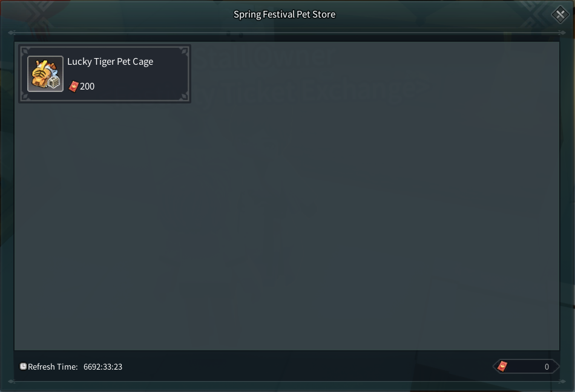Viewport: 575px width, 392px height.
Task: Click the 6692:33:23 refresh countdown
Action: pyautogui.click(x=103, y=367)
